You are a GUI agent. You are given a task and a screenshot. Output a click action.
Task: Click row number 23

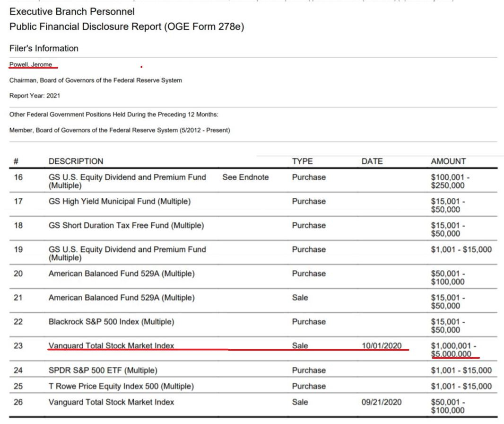point(18,346)
